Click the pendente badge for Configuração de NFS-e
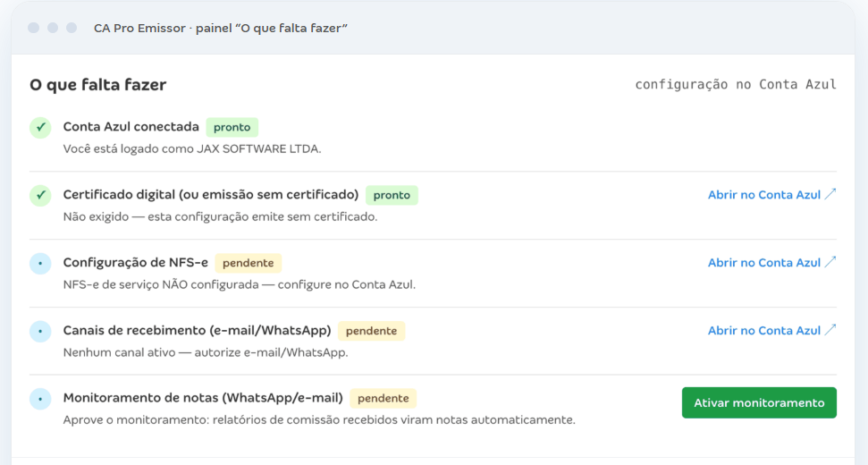This screenshot has height=465, width=868. (x=248, y=263)
